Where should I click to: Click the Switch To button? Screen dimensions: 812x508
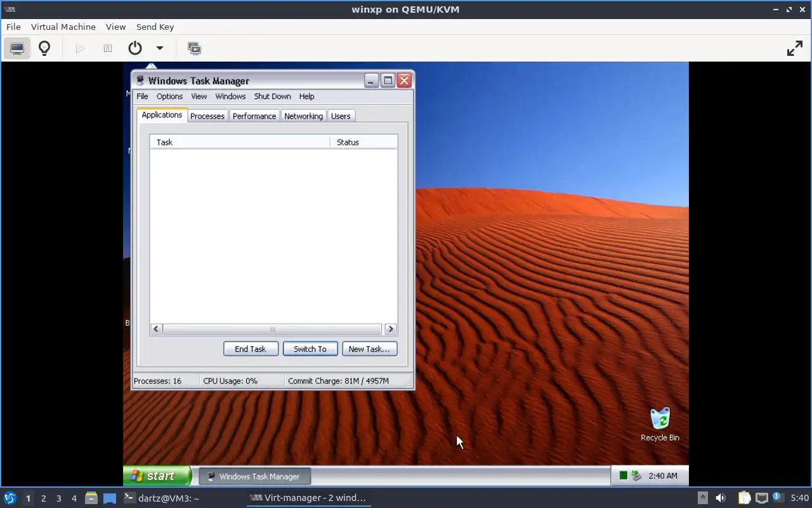(x=310, y=349)
